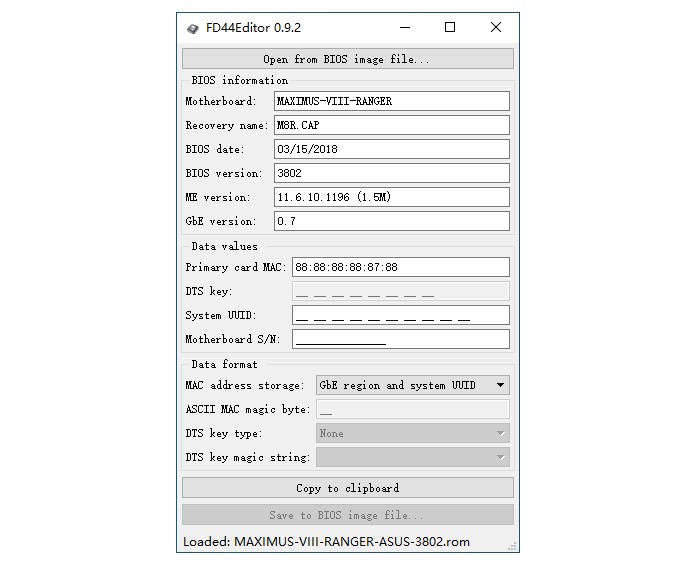The image size is (696, 564).
Task: Click the BIOS date field
Action: [x=391, y=149]
